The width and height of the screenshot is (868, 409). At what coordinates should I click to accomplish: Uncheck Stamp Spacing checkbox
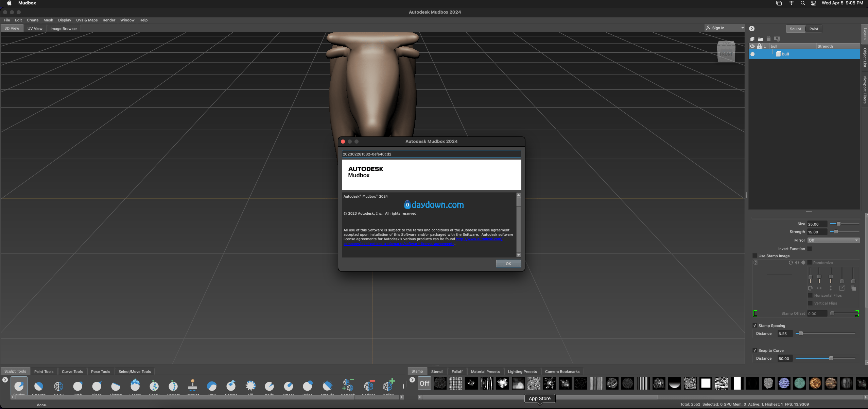[x=755, y=326]
